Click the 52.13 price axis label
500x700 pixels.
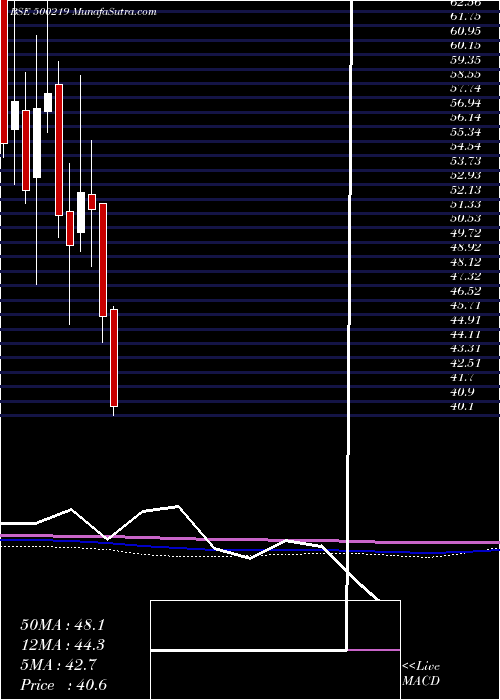[465, 190]
